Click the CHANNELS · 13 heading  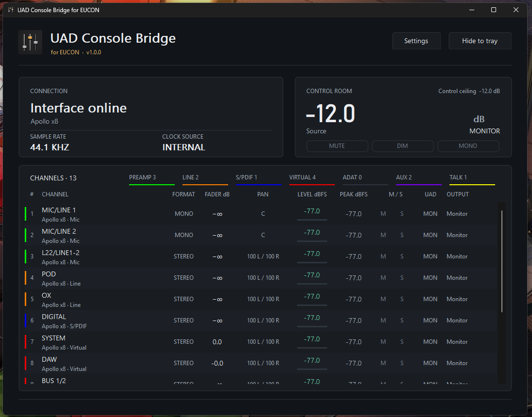point(53,178)
